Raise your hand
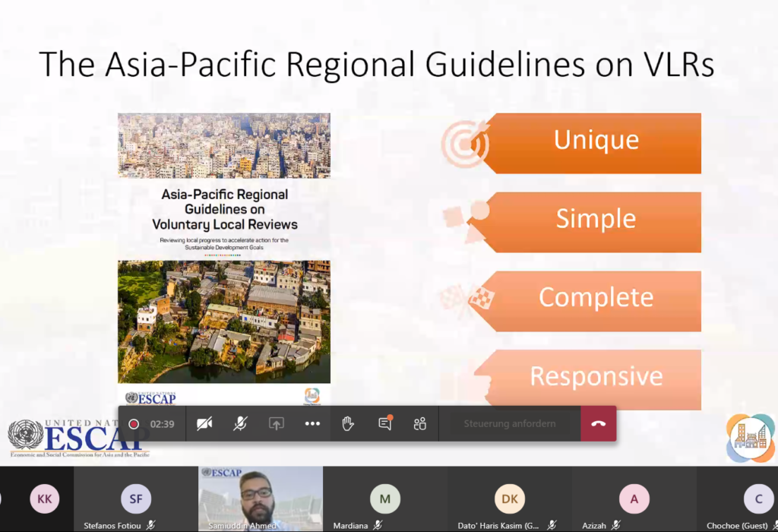This screenshot has height=532, width=778. pyautogui.click(x=347, y=423)
